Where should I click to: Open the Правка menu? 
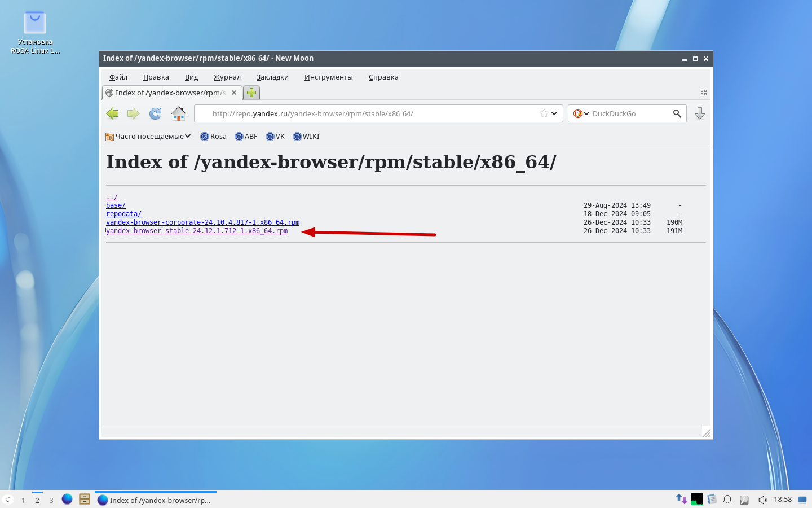[x=156, y=77]
